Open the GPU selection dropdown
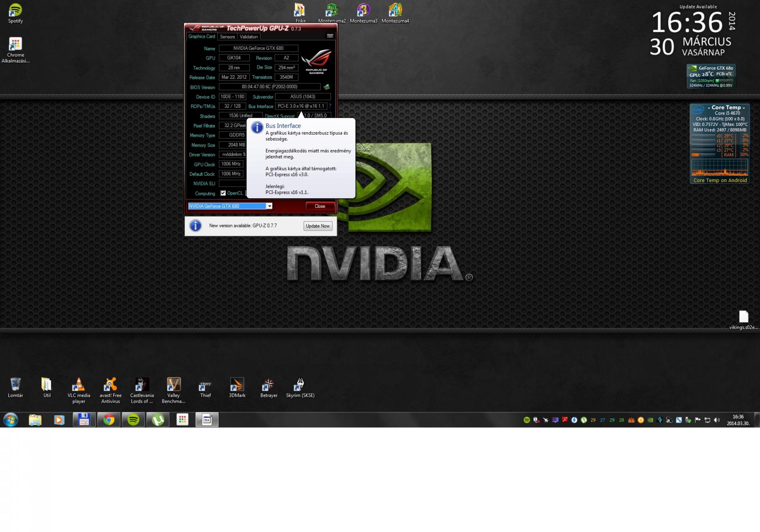Screen dimensions: 760x532 (x=269, y=206)
